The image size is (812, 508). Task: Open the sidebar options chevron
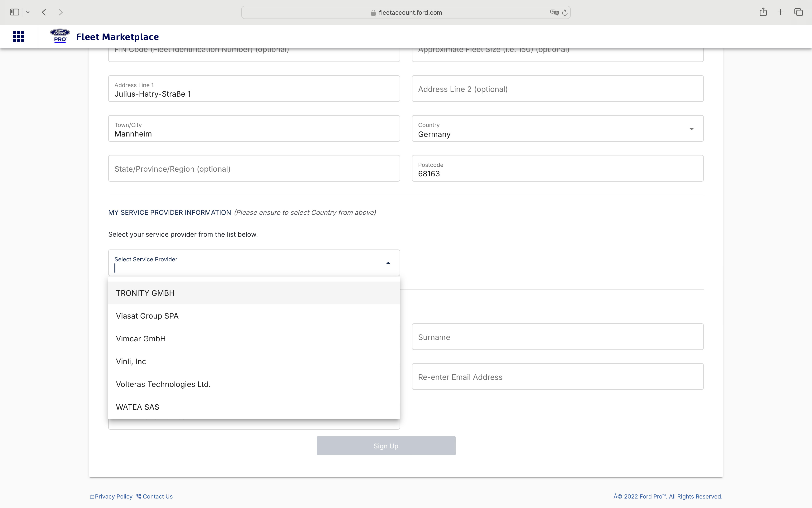(28, 12)
